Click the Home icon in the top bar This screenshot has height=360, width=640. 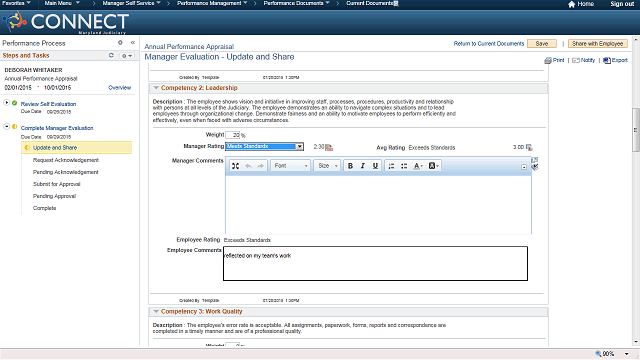pos(571,4)
